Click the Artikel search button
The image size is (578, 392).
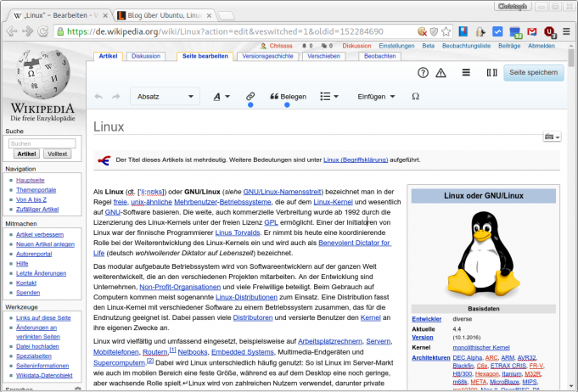click(26, 154)
